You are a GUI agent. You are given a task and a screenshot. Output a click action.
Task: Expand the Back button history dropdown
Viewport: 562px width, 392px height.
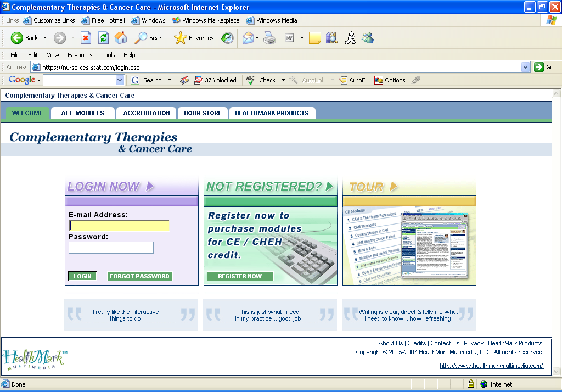pos(45,38)
